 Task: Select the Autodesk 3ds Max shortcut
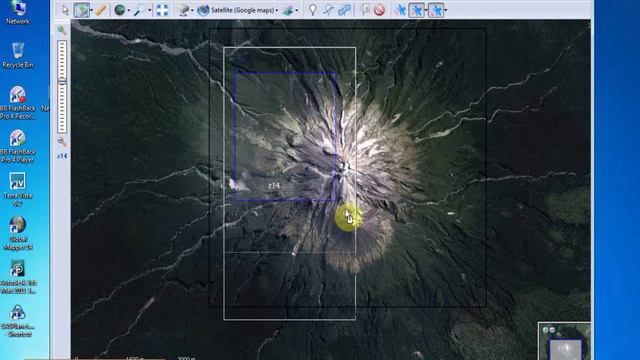(18, 277)
